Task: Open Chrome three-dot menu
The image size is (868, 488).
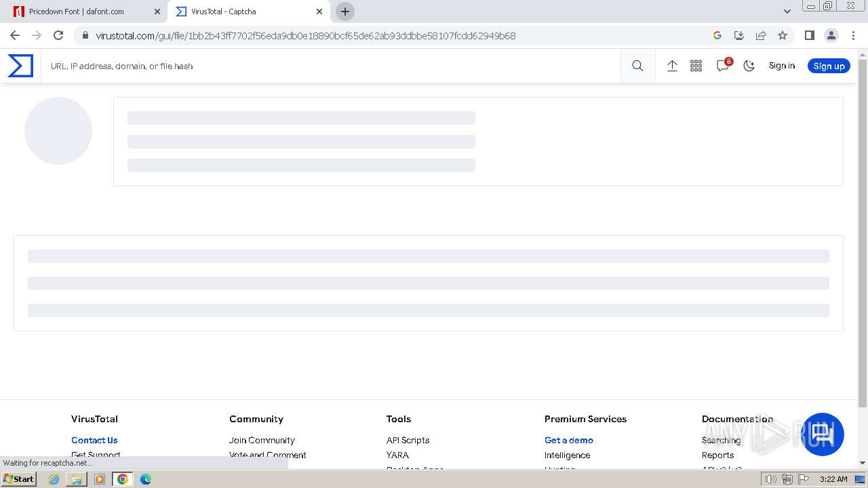Action: tap(853, 35)
